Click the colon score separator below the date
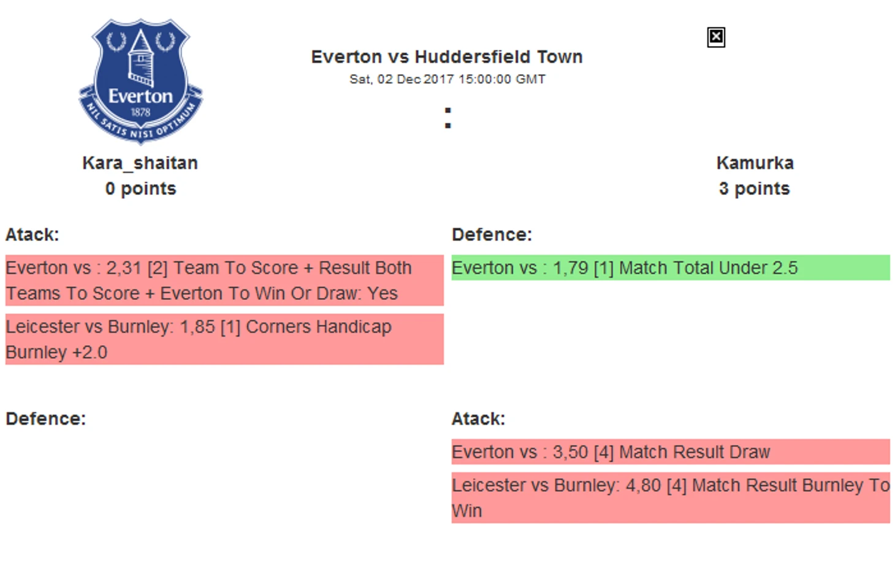The image size is (895, 588). (448, 118)
